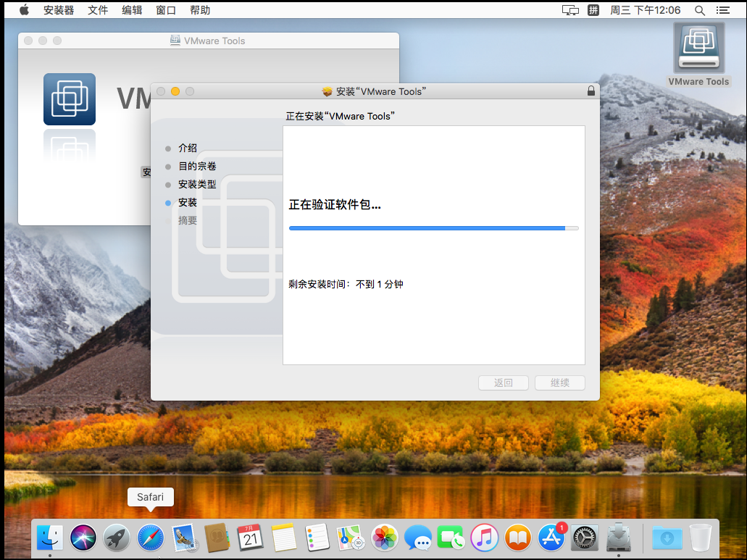Screen dimensions: 747x560
Task: Click the 剩余安装时间 remaining time text
Action: (346, 284)
